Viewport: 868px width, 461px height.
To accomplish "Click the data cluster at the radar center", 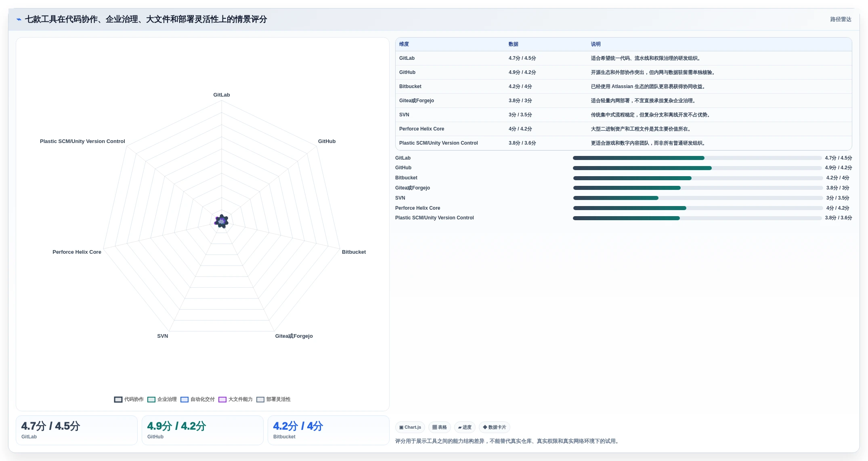I will coord(221,221).
